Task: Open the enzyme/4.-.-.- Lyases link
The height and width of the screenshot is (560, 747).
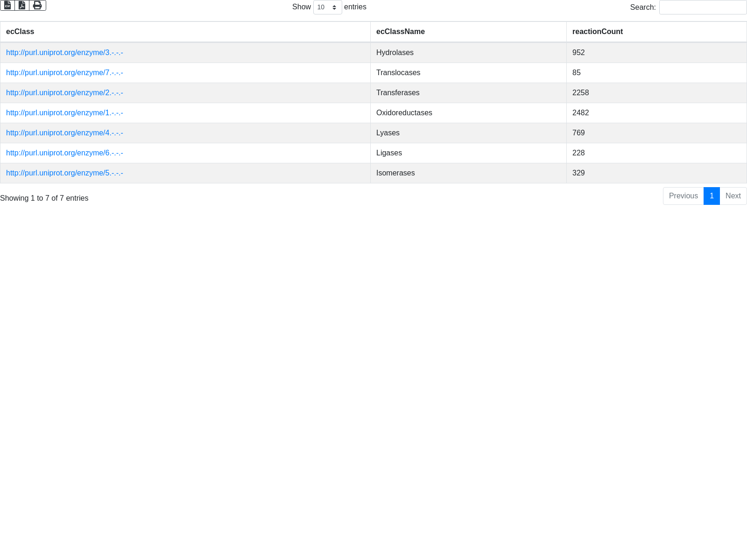Action: click(x=64, y=133)
